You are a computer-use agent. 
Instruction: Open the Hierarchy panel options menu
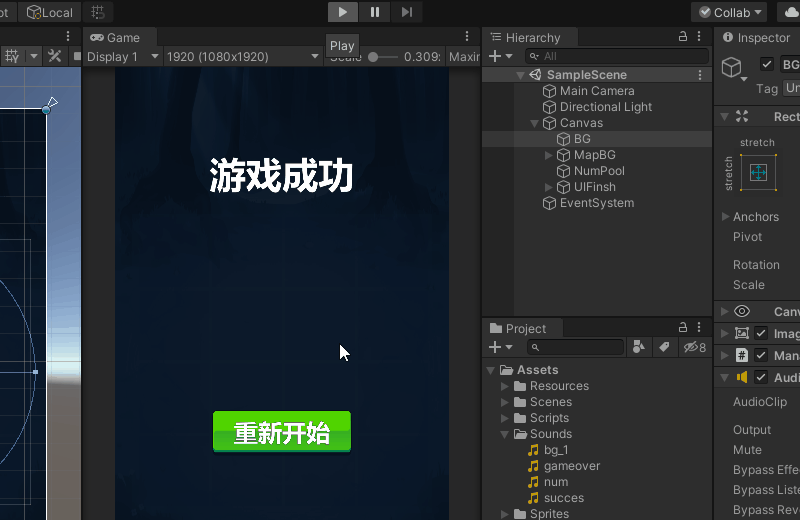pos(699,36)
